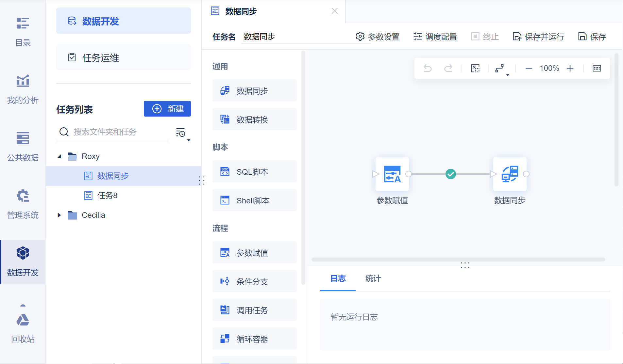Click green check on the connection line

(451, 174)
